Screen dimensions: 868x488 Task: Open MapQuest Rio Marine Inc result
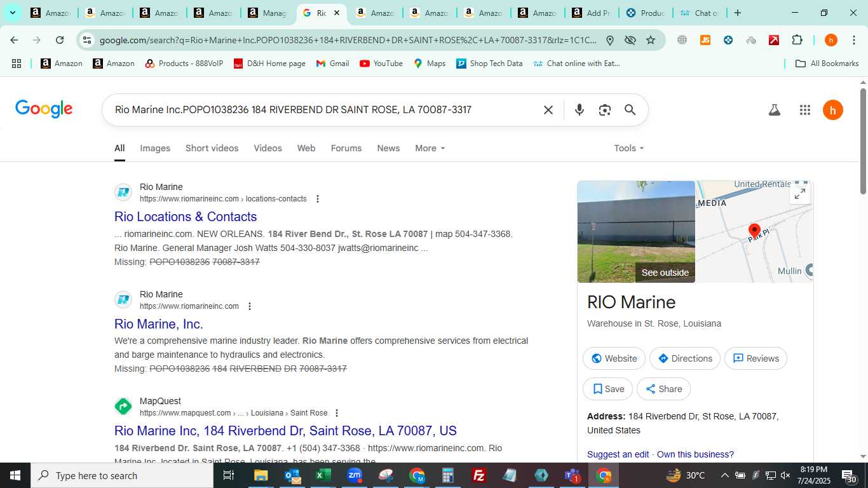[285, 431]
